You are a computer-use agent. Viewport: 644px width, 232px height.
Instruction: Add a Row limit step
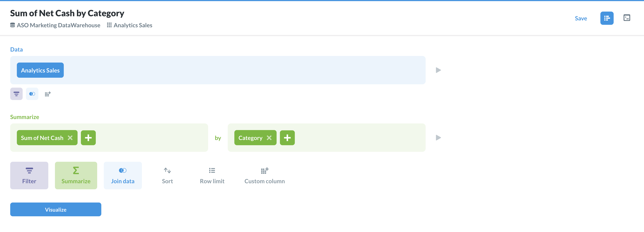tap(212, 175)
